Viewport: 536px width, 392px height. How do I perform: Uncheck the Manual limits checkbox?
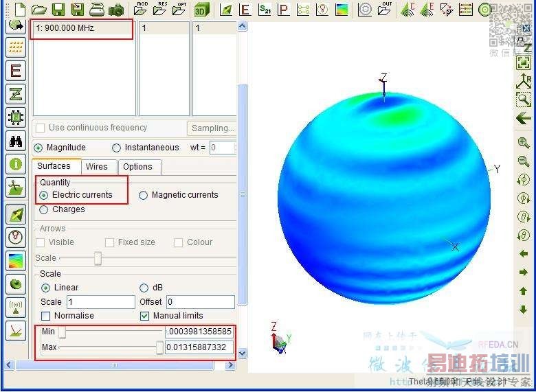(144, 316)
